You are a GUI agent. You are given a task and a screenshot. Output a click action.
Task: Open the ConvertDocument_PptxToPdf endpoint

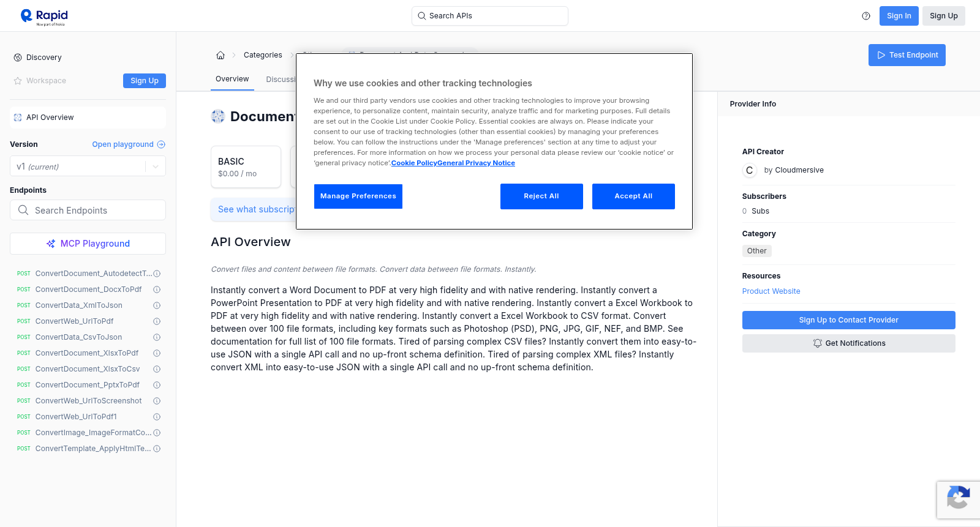point(88,385)
